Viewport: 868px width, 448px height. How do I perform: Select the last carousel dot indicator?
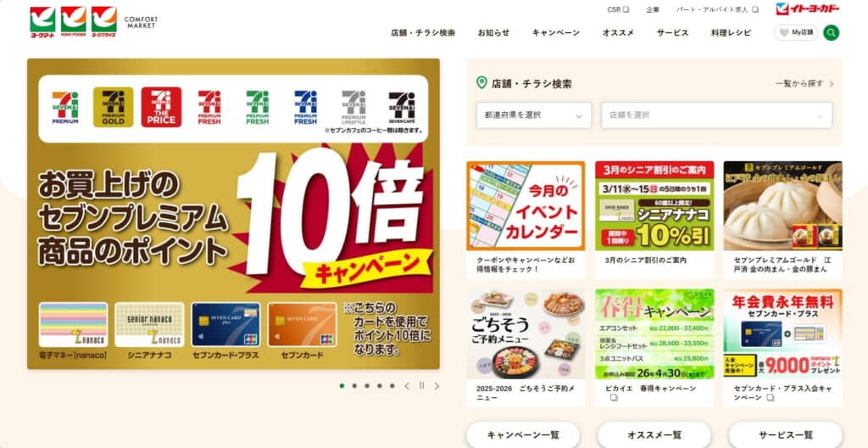[x=392, y=386]
